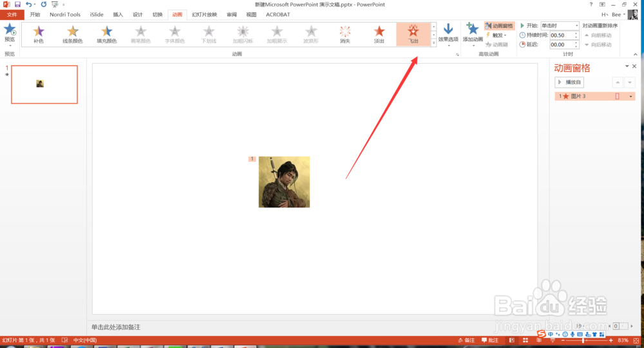Screen dimensions: 644x348
Task: Select slide 1 thumbnail in the slide panel
Action: point(44,84)
